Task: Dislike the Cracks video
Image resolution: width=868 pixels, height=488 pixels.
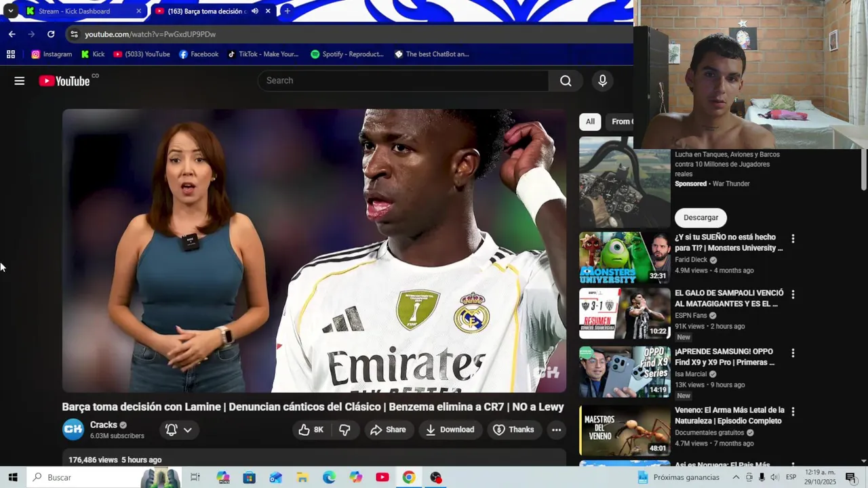Action: tap(344, 430)
